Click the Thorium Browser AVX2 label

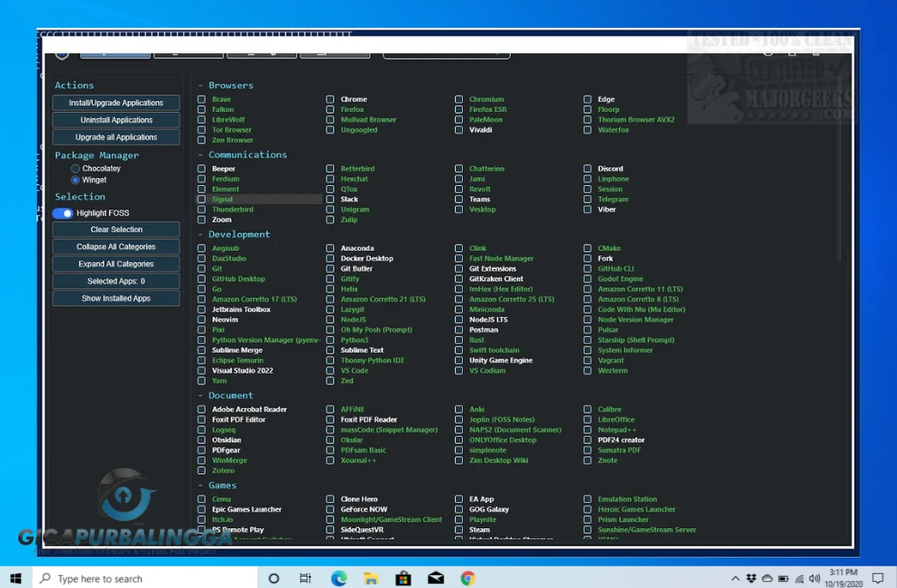click(636, 120)
